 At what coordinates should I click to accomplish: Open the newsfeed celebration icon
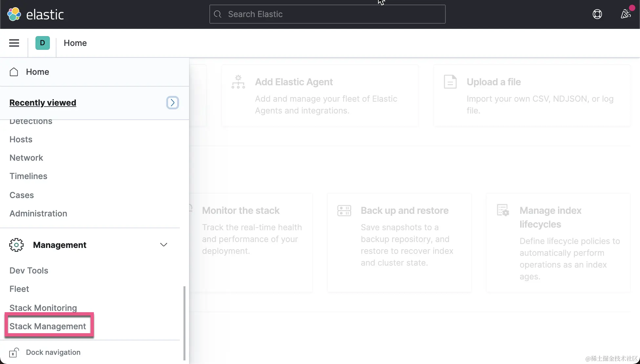[x=626, y=14]
